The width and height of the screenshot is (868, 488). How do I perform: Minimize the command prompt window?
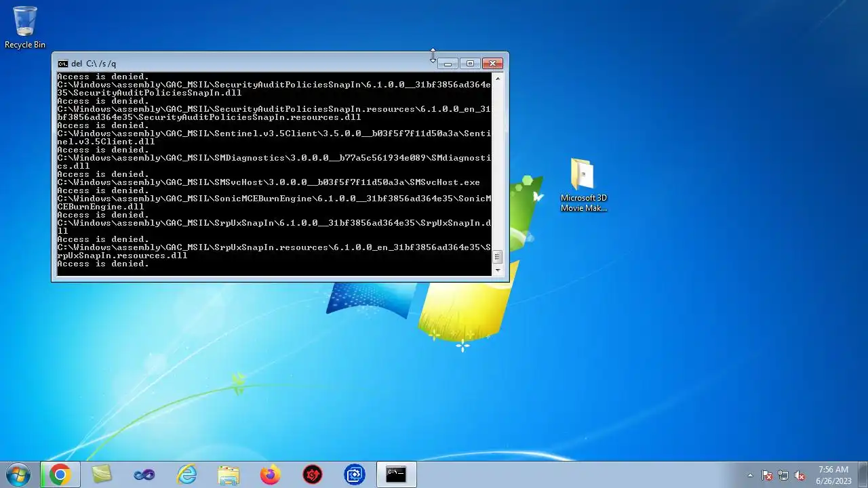coord(448,64)
